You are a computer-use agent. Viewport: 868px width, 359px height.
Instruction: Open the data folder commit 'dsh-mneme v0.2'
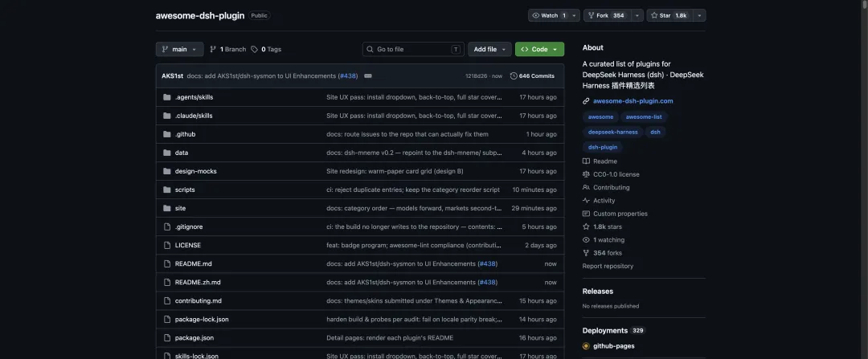click(414, 153)
